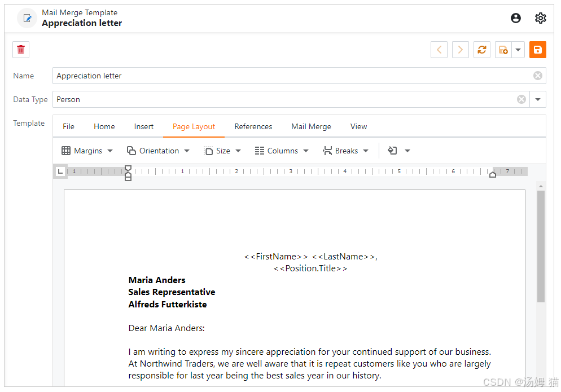This screenshot has height=392, width=561.
Task: Switch to the View tab
Action: pos(358,126)
